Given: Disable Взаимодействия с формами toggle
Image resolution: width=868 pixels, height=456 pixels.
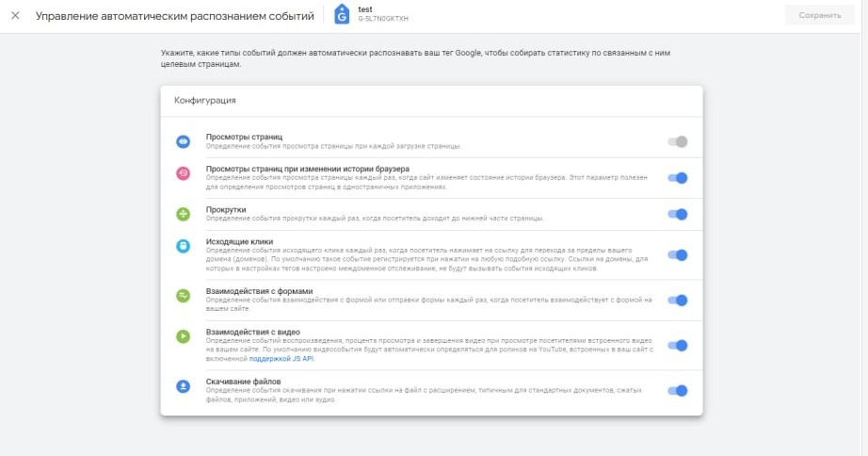Looking at the screenshot, I should [x=678, y=301].
